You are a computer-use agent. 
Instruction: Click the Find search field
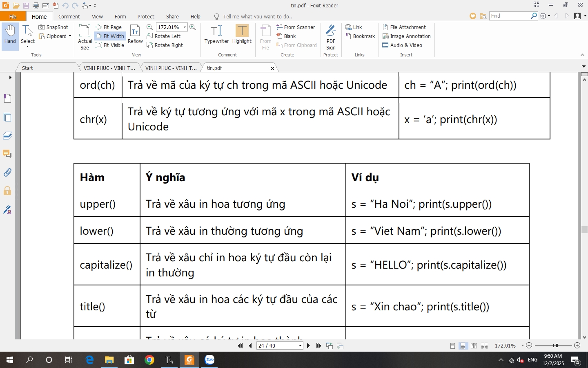(510, 16)
